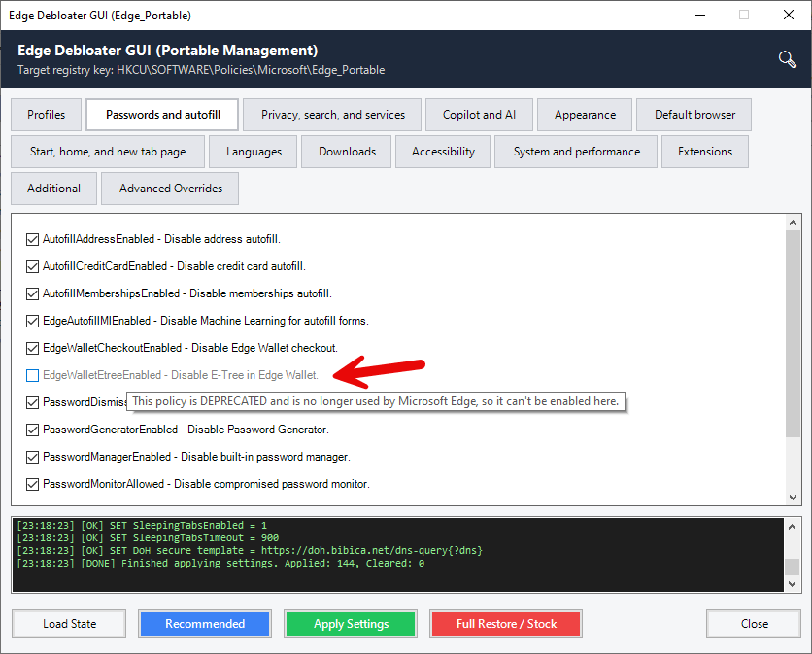Click the policy list scrollbar thumb
This screenshot has height=654, width=812.
(793, 333)
